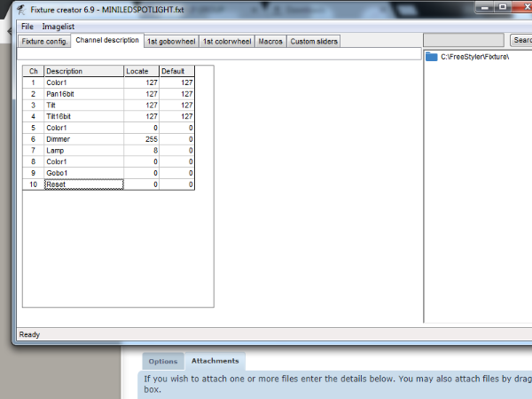
Task: Select the Dimmer description cell
Action: (x=83, y=138)
